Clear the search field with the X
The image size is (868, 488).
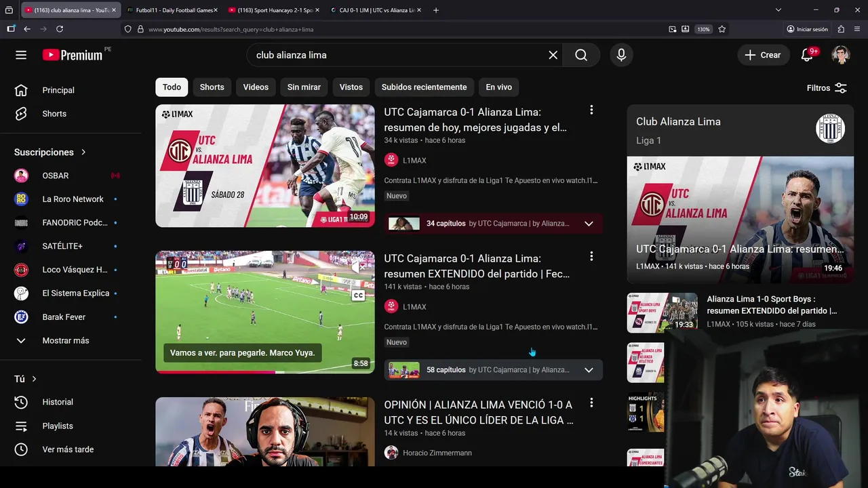[553, 55]
